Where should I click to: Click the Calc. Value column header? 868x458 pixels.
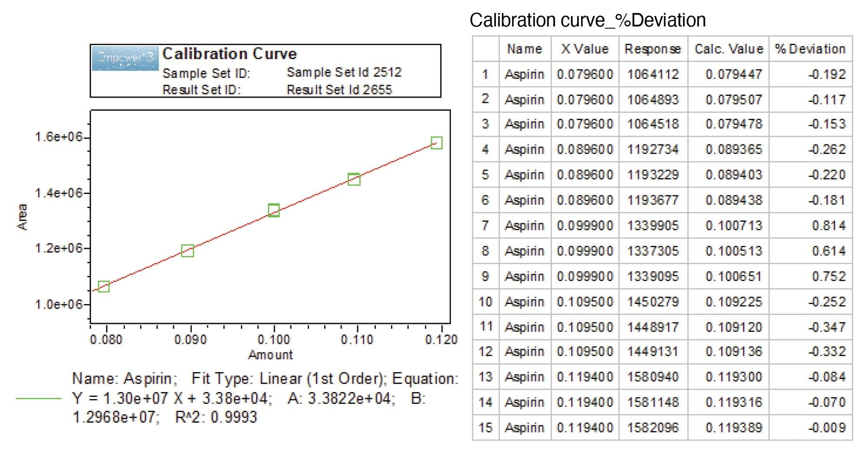[x=729, y=49]
